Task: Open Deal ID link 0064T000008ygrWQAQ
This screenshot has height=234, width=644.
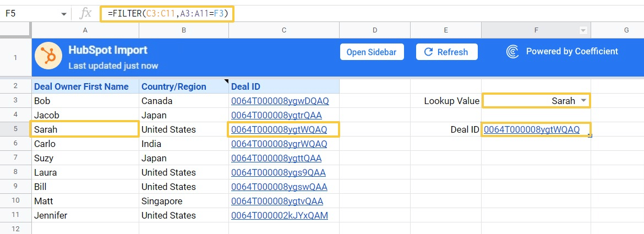Action: (x=279, y=144)
